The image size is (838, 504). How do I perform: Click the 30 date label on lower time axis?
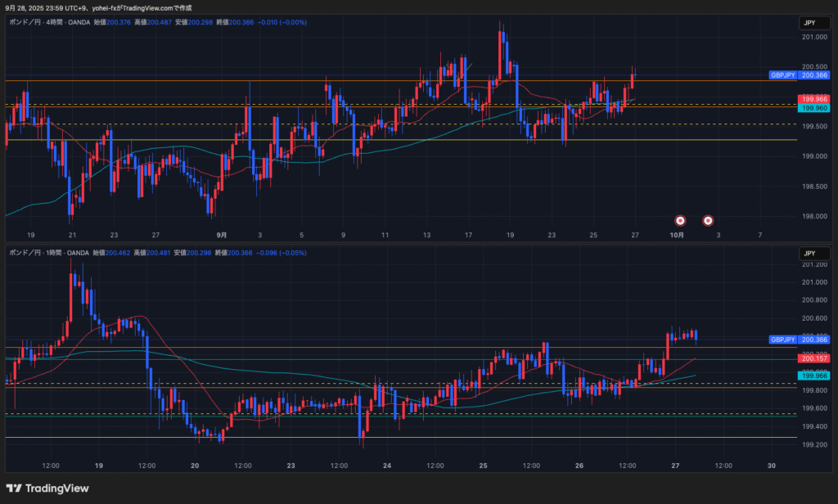click(772, 465)
